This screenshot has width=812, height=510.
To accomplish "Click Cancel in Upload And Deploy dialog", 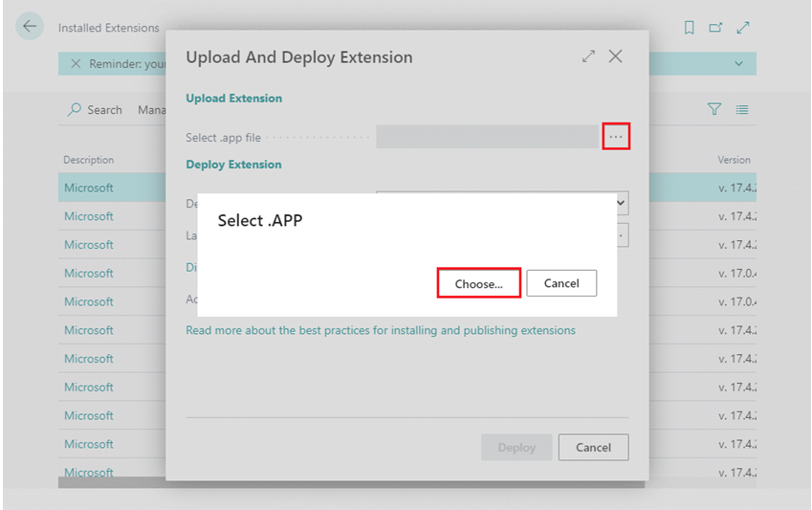I will point(593,447).
